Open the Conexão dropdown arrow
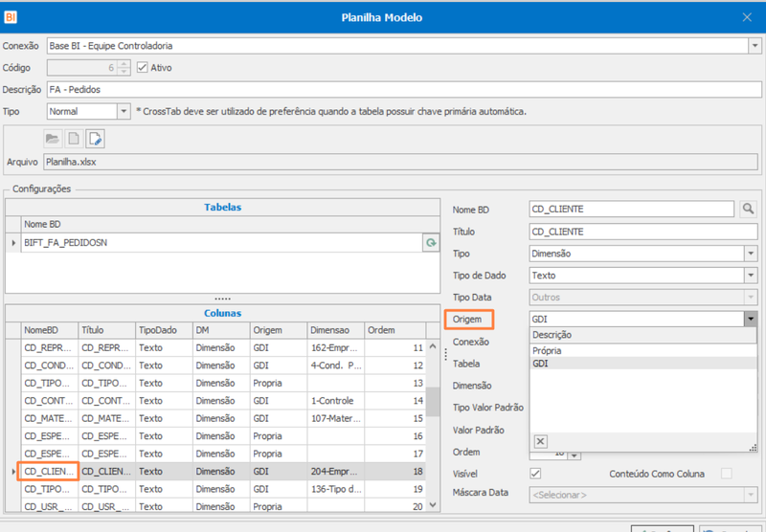The width and height of the screenshot is (766, 532). (755, 46)
